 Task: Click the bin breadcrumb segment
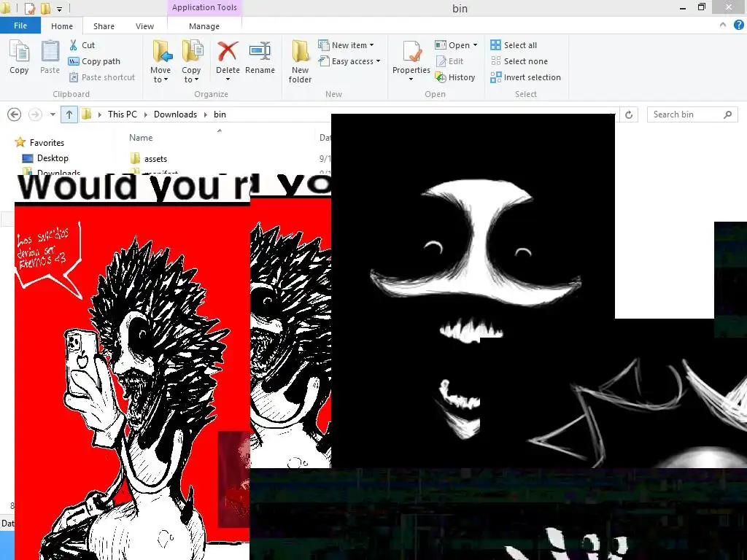point(220,114)
